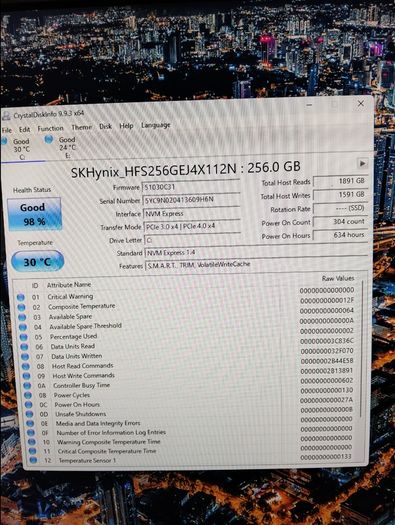
Task: Select the C: drive status indicator
Action: pyautogui.click(x=17, y=149)
